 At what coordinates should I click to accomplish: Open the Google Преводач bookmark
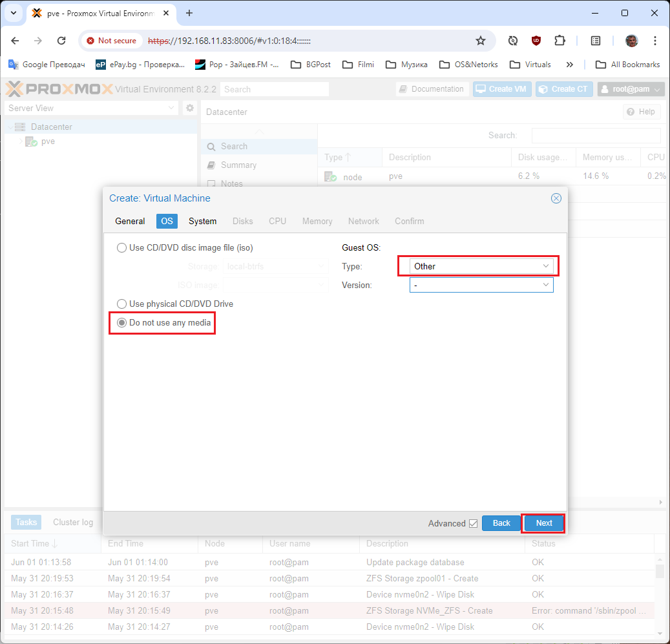(x=47, y=65)
